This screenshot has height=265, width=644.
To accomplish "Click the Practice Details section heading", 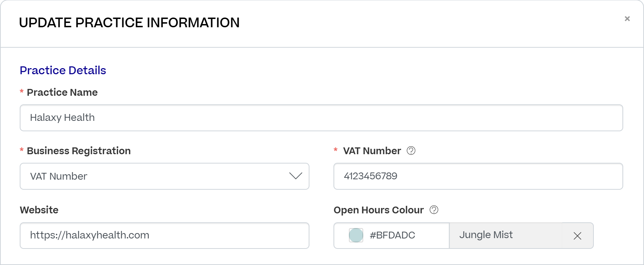I will [63, 70].
